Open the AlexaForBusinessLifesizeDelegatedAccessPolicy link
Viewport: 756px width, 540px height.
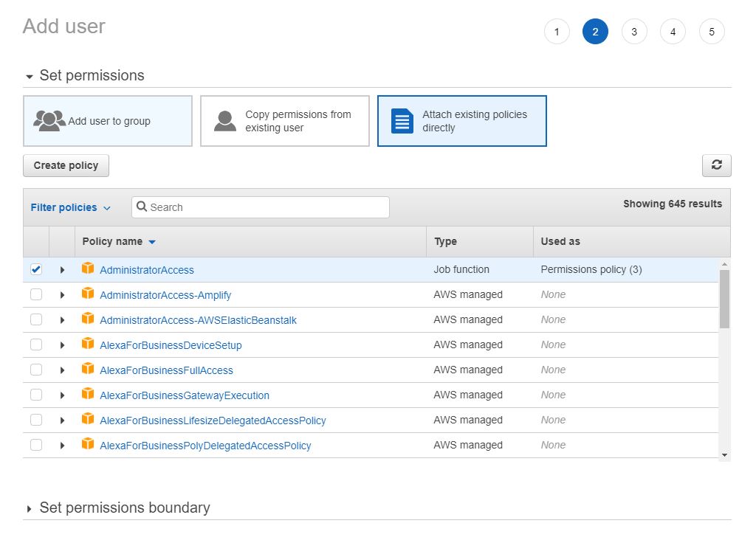(213, 420)
